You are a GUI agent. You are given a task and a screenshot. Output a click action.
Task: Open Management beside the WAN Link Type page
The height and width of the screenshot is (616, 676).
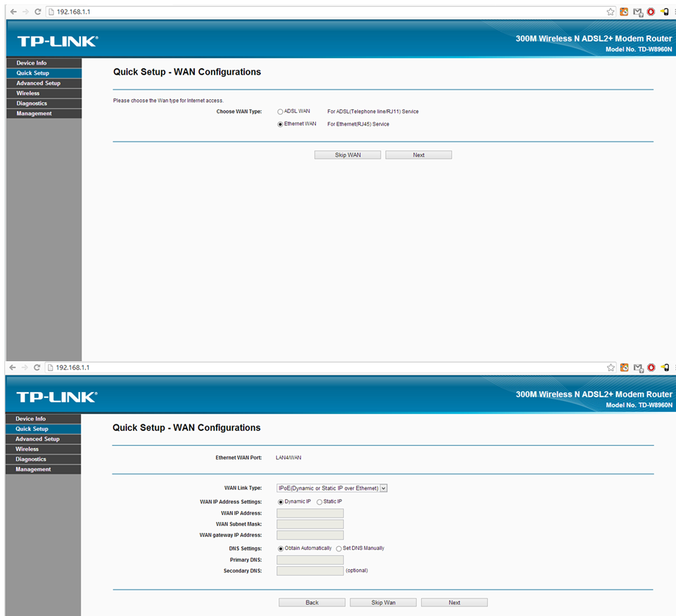pyautogui.click(x=43, y=469)
